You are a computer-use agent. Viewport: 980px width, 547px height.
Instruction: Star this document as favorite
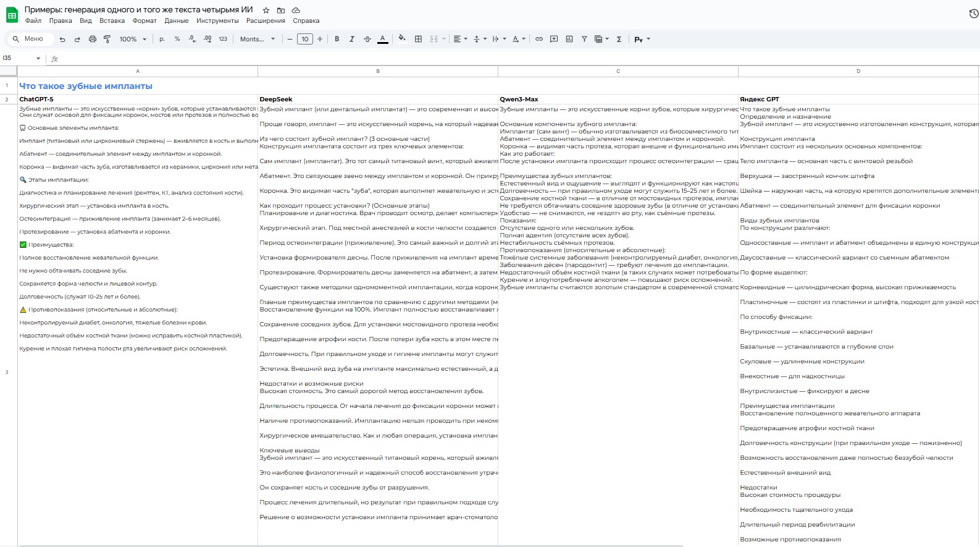click(x=266, y=11)
